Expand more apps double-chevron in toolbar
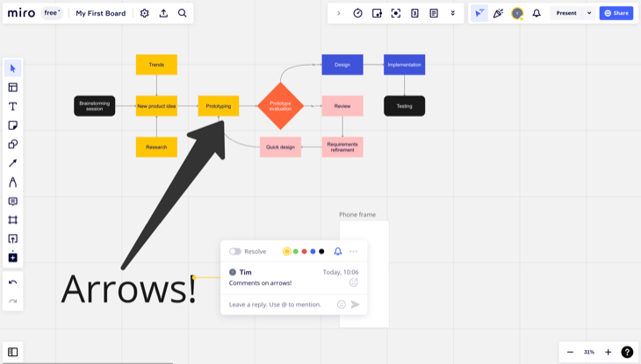This screenshot has height=364, width=641. [452, 13]
